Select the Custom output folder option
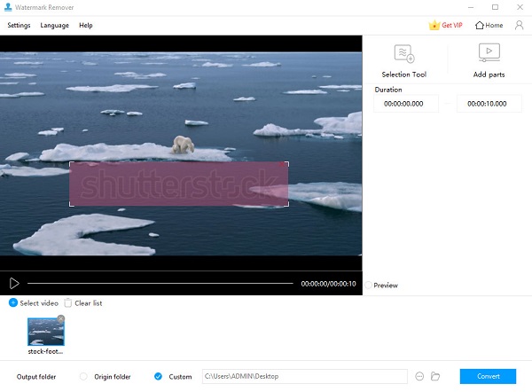The image size is (532, 392). [x=158, y=376]
